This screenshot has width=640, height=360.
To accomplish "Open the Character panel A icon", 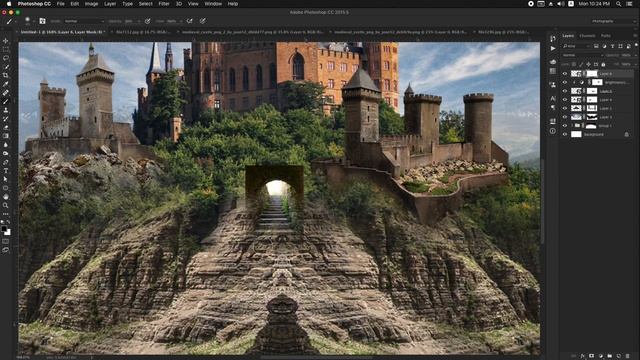I will click(x=553, y=98).
